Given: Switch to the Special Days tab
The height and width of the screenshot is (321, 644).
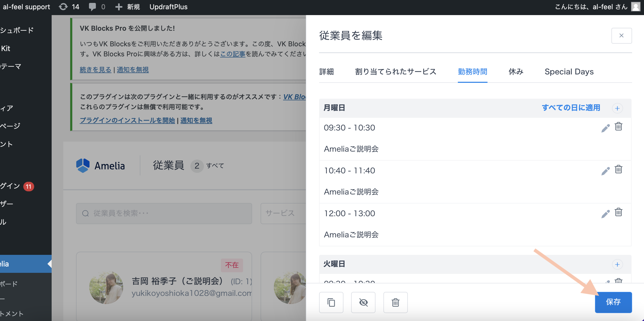Looking at the screenshot, I should click(569, 72).
